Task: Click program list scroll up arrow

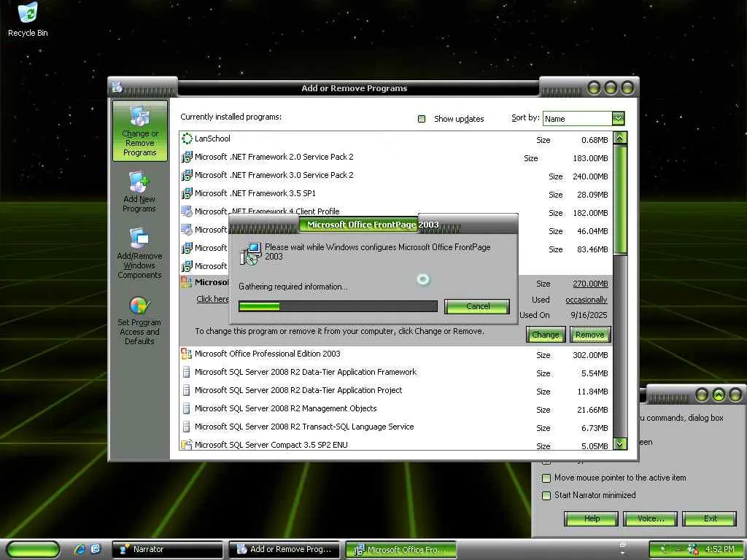Action: click(x=620, y=138)
